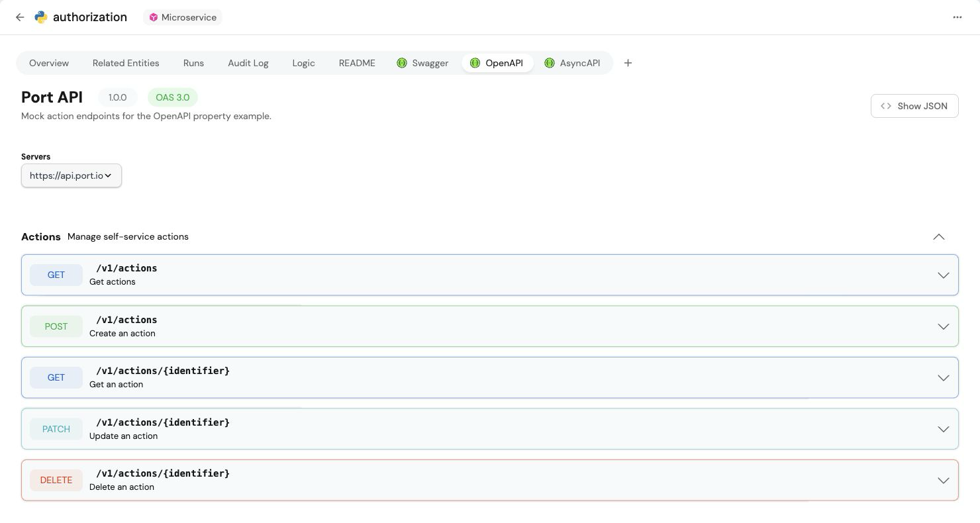Collapse the Actions section chevron

pos(938,237)
